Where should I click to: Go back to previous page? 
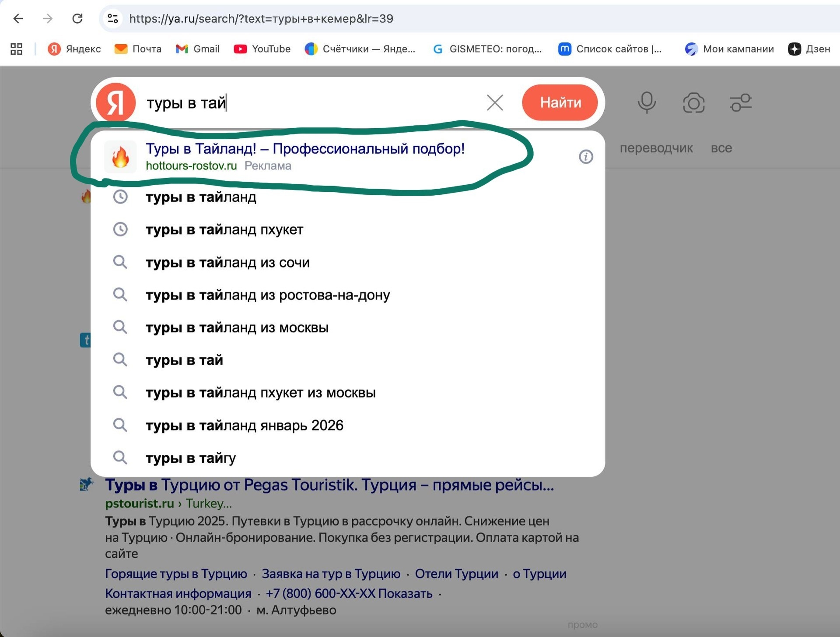tap(18, 18)
